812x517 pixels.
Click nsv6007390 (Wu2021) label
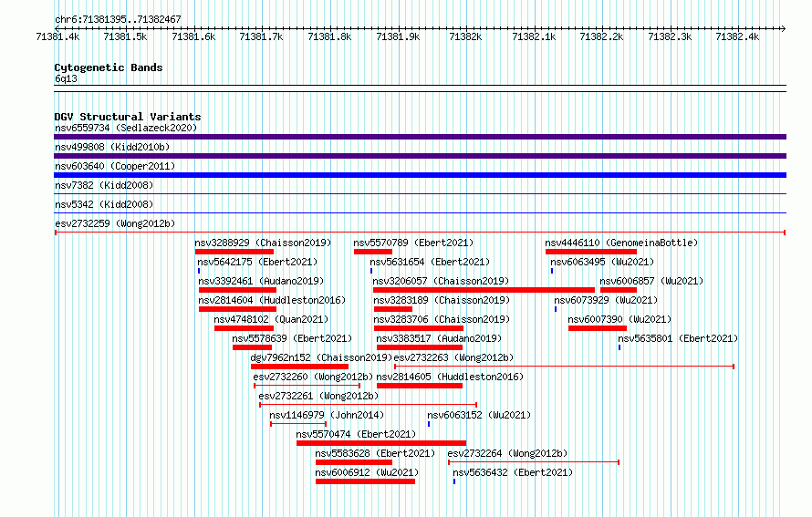pyautogui.click(x=619, y=319)
